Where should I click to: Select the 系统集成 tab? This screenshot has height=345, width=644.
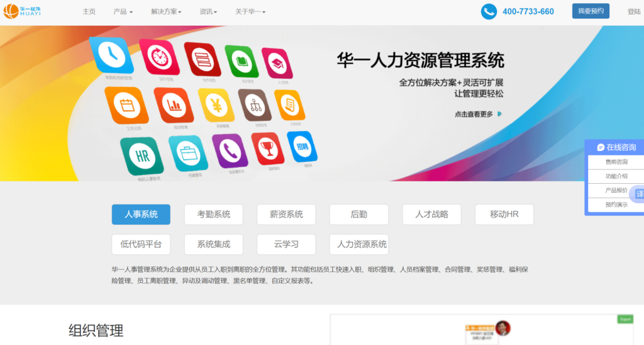coord(214,244)
